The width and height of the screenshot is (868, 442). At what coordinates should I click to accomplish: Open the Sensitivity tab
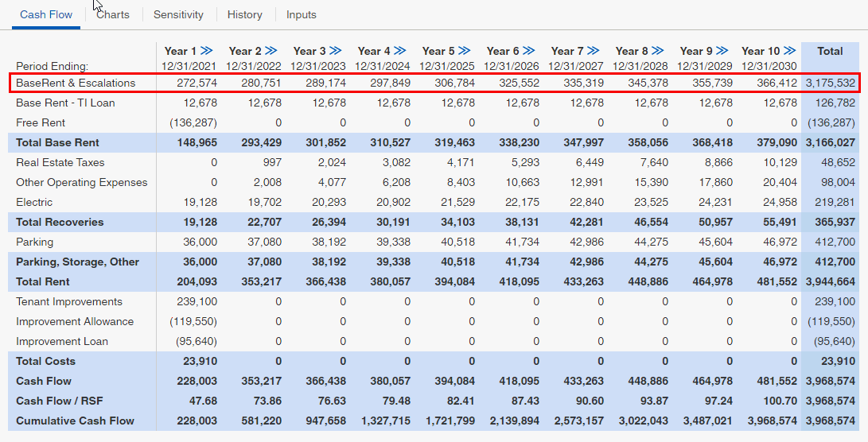tap(178, 14)
